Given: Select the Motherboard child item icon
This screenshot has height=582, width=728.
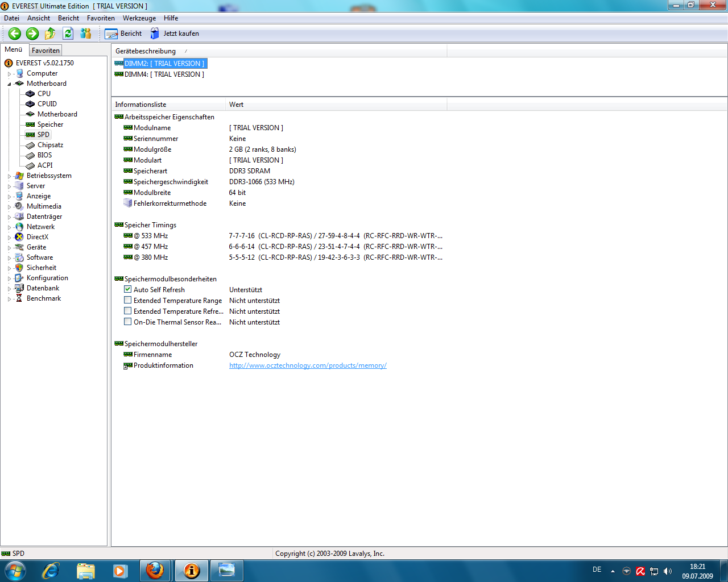Looking at the screenshot, I should pos(30,114).
